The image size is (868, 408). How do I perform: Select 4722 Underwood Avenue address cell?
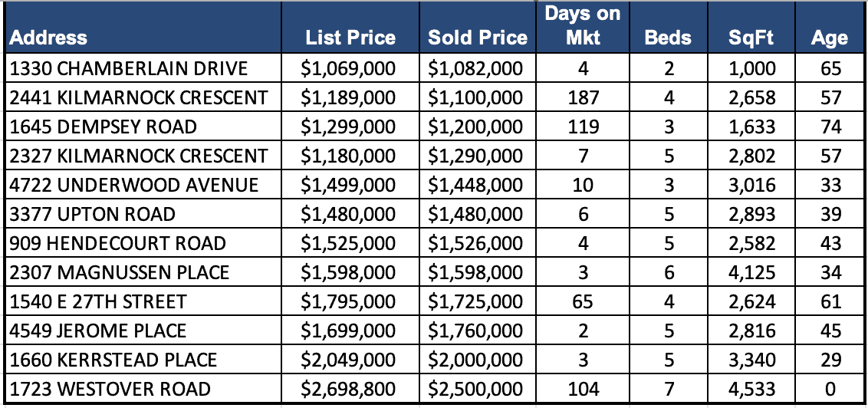coord(134,186)
